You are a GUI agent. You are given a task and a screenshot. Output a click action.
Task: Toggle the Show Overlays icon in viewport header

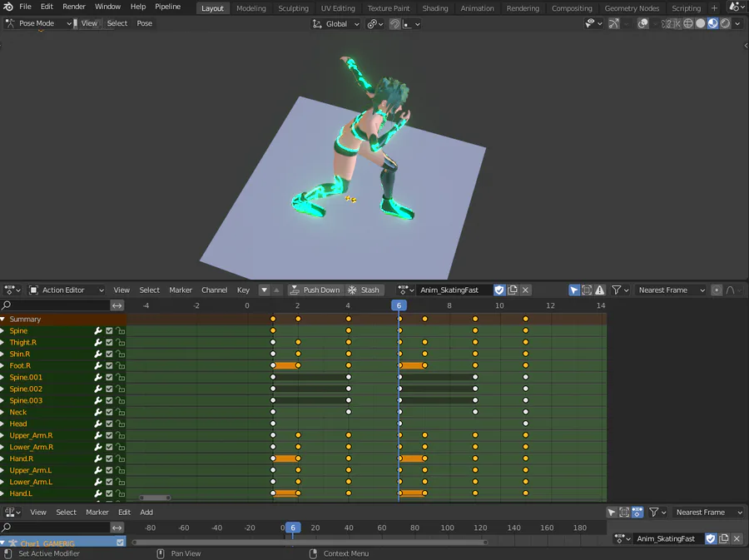643,23
